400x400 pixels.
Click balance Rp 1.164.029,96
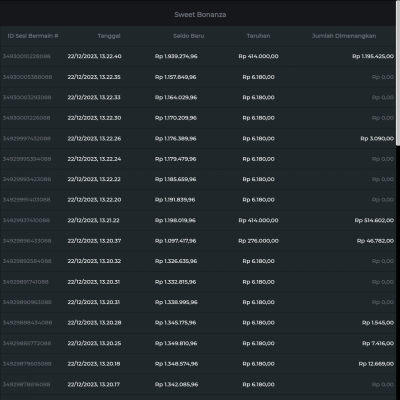tap(176, 97)
